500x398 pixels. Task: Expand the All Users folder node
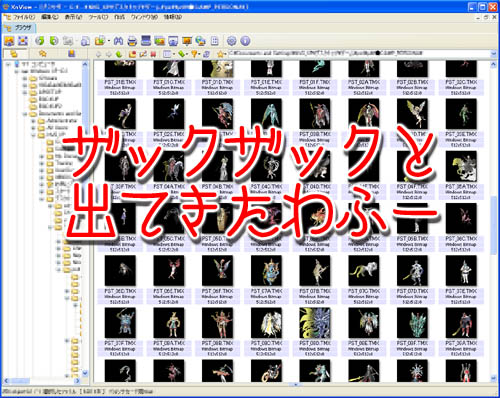pos(33,128)
